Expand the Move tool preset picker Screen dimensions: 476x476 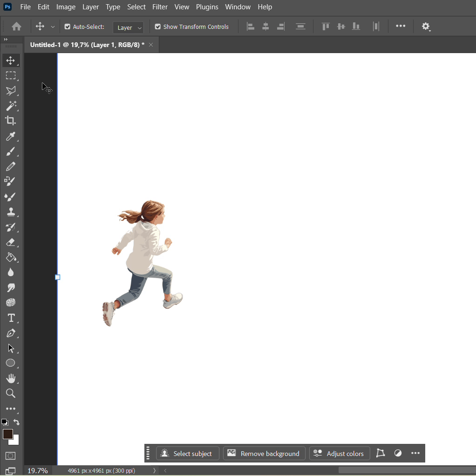click(x=53, y=27)
